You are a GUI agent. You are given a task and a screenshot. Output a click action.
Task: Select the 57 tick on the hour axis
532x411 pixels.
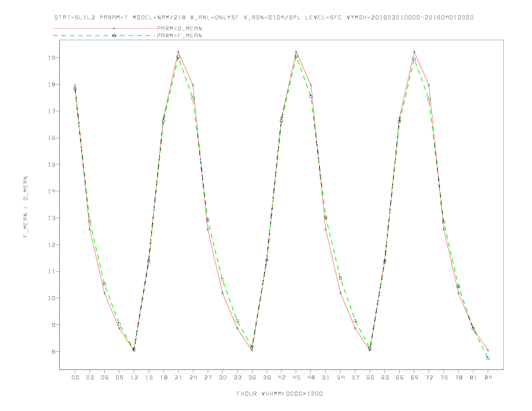[355, 377]
